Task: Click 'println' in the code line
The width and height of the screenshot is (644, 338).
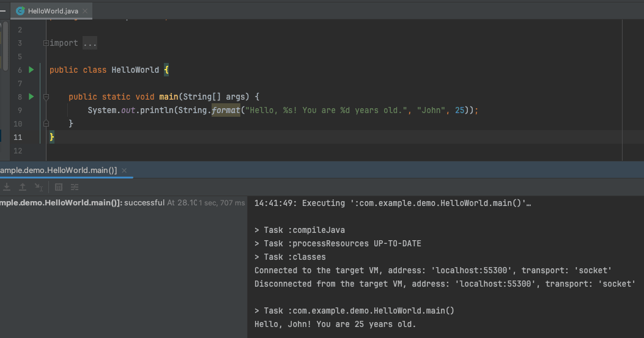Action: click(x=157, y=110)
